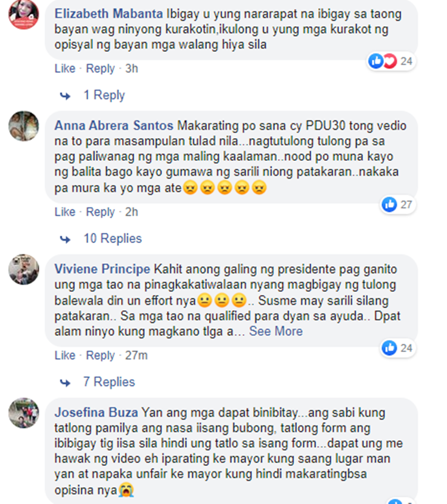Screen dimensions: 447x504
Task: Open Josefina Buza's profile avatar
Action: [x=23, y=413]
